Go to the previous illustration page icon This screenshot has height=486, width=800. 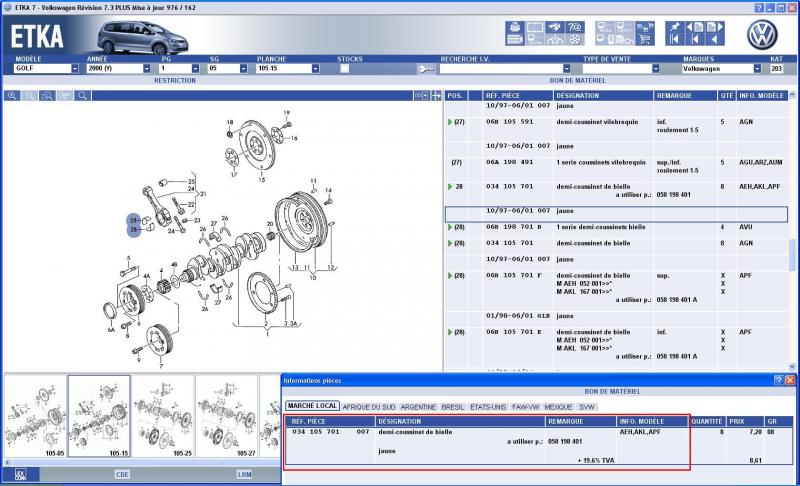(695, 27)
